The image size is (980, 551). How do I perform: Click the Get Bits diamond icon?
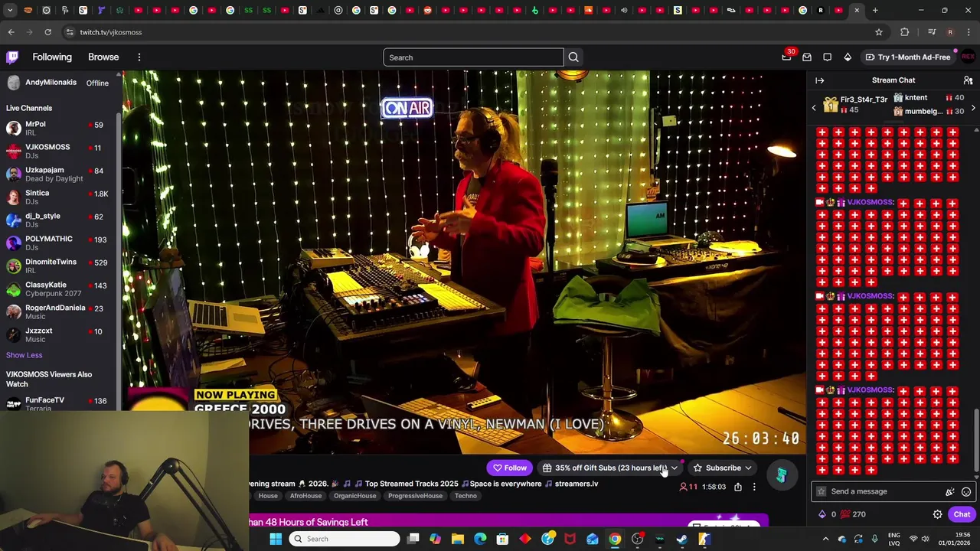click(848, 57)
